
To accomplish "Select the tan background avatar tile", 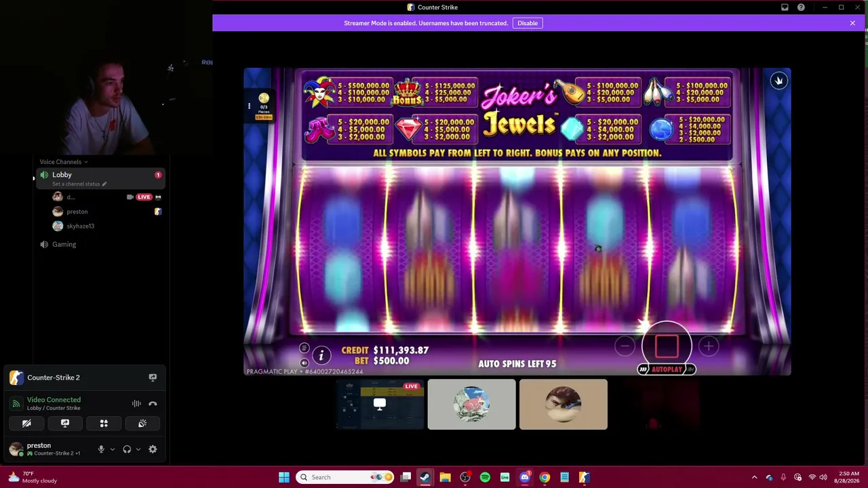I will coord(564,405).
